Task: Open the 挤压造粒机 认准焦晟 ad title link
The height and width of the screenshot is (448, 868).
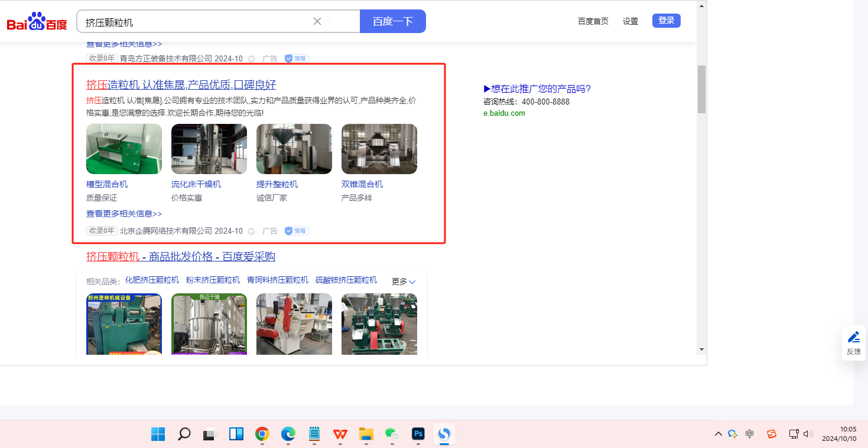Action: pyautogui.click(x=181, y=84)
